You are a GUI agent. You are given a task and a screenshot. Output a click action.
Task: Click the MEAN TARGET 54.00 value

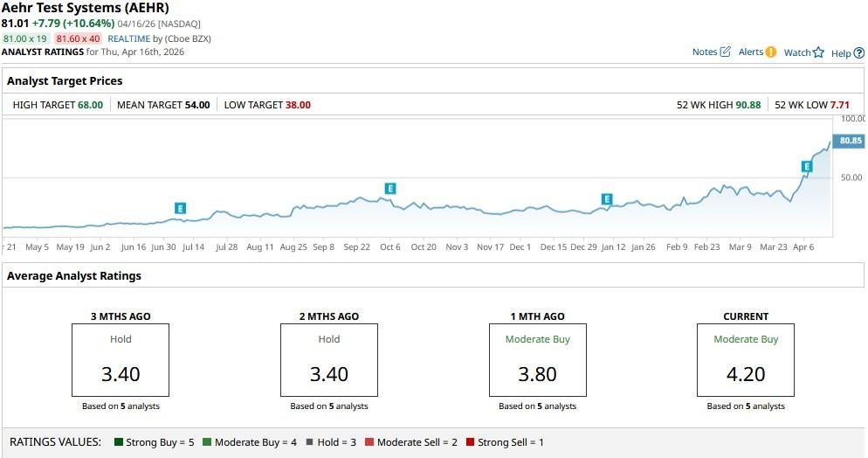click(197, 105)
